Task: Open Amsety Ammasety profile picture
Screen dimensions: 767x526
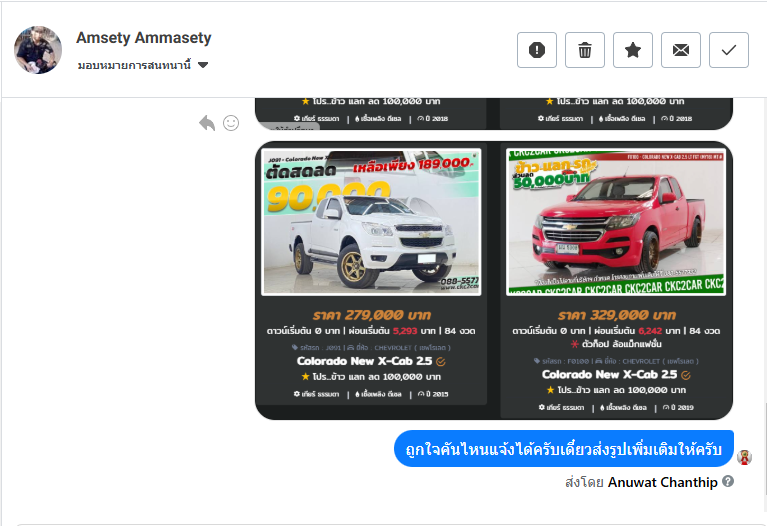Action: 38,50
